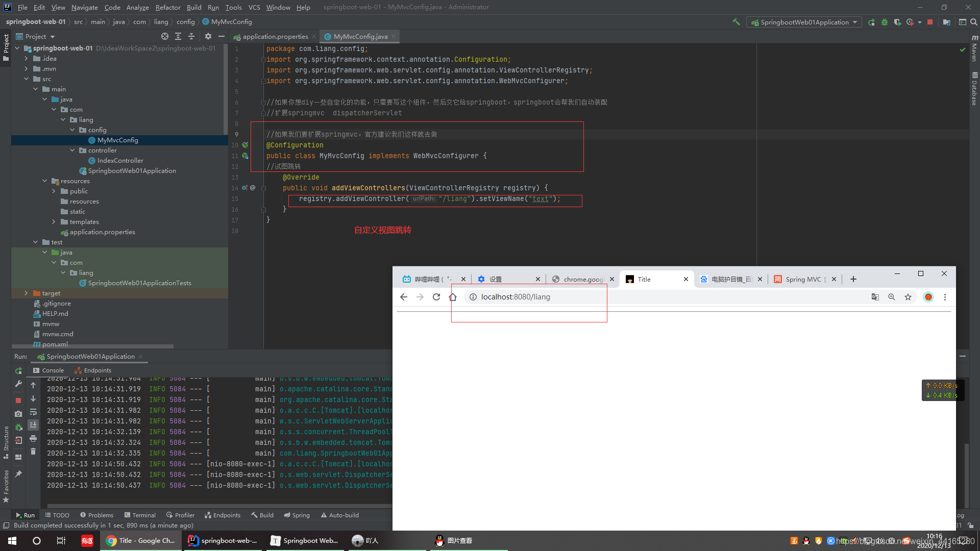This screenshot has height=551, width=980.
Task: Reload the Chrome page
Action: point(436,297)
